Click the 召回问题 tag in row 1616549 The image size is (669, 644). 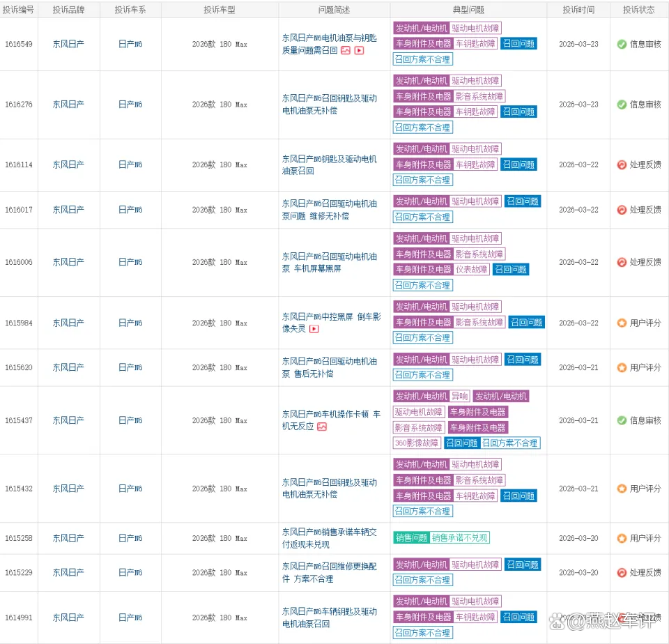518,43
